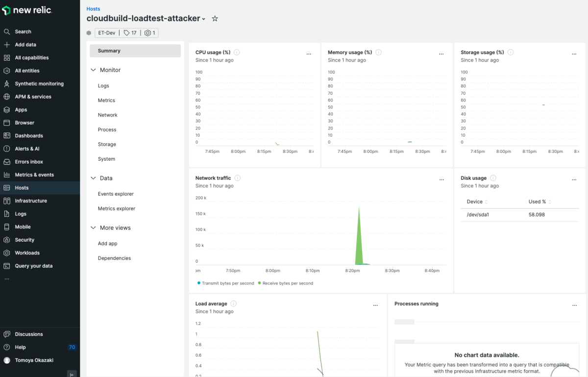The image size is (588, 377).
Task: Collapse the Data section
Action: point(93,178)
